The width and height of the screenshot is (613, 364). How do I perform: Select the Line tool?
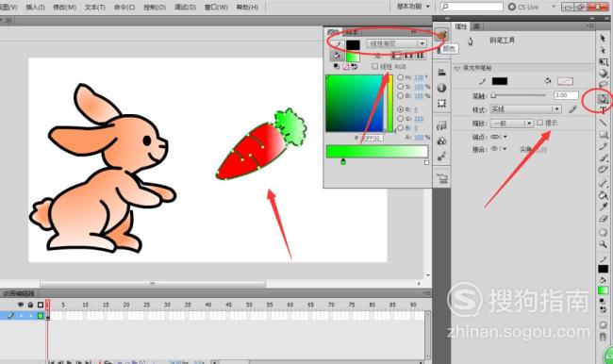coord(603,123)
